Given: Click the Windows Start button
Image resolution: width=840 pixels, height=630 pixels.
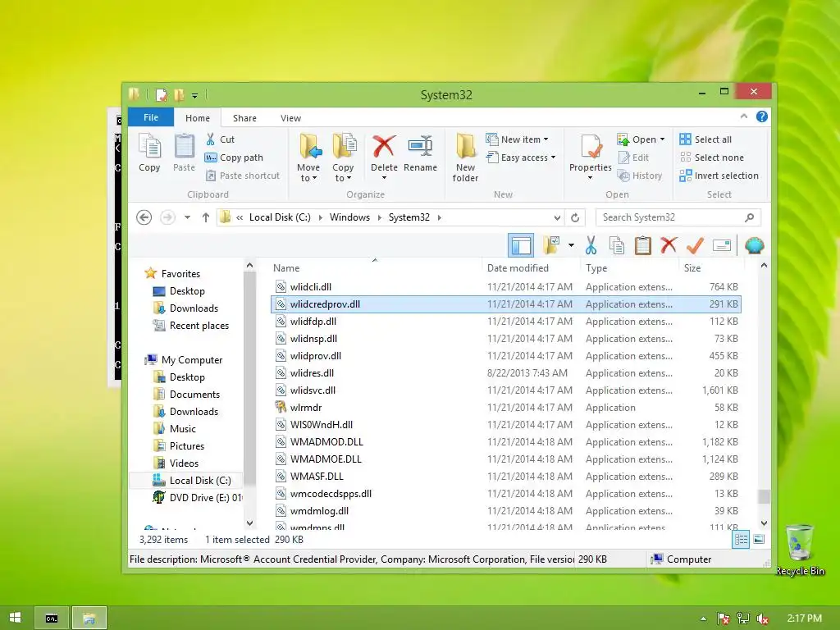Looking at the screenshot, I should tap(15, 619).
